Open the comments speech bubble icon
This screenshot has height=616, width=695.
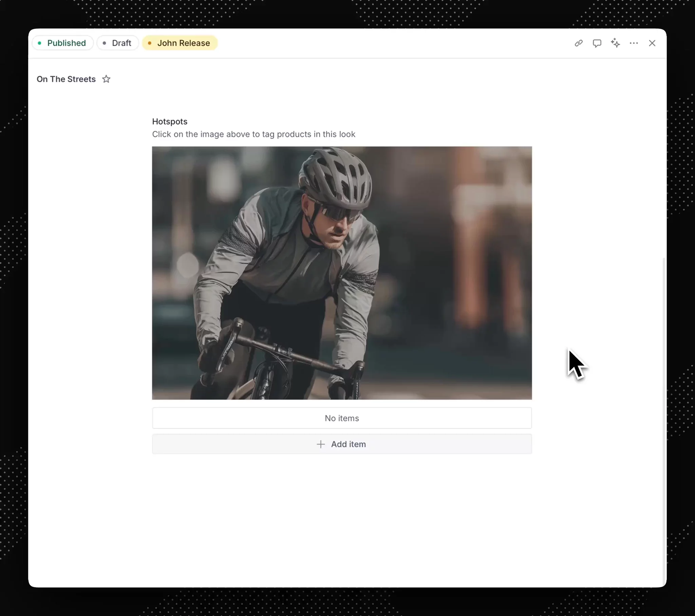tap(597, 43)
